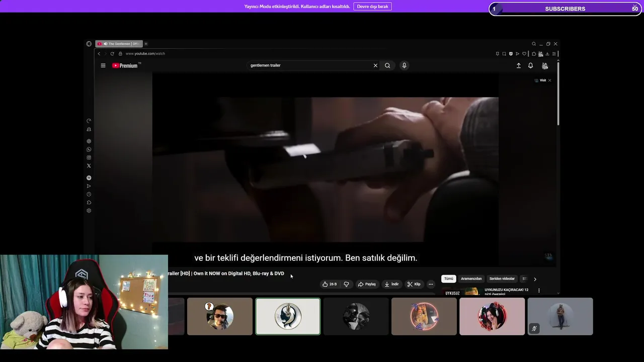Select the Tümü filter chip
Viewport: 644px width, 362px height.
pyautogui.click(x=448, y=279)
